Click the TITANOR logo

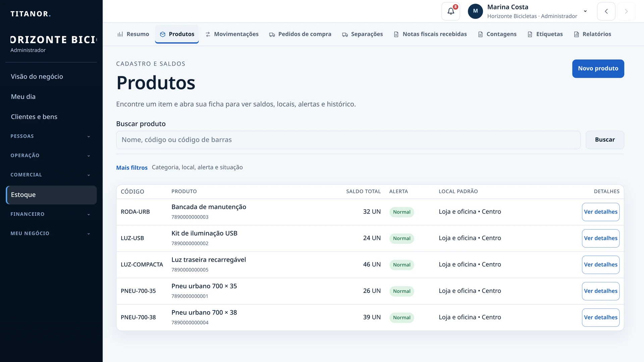pyautogui.click(x=31, y=14)
